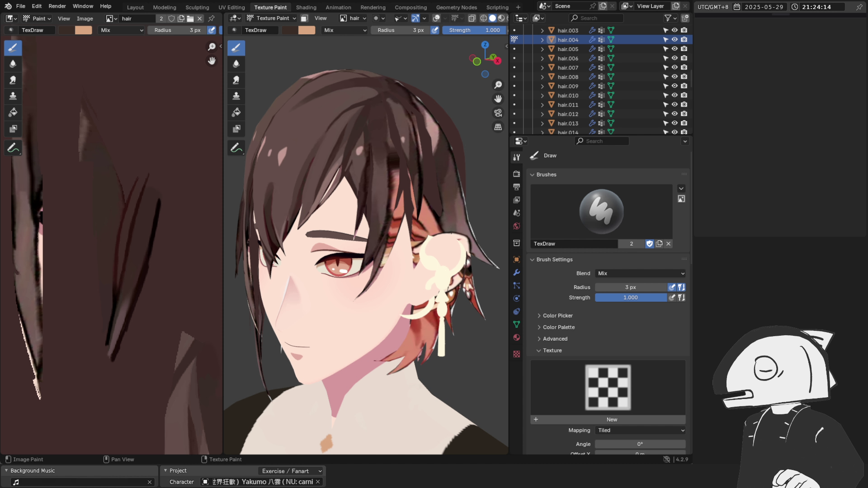Open the File menu
Image resolution: width=868 pixels, height=488 pixels.
[x=20, y=6]
